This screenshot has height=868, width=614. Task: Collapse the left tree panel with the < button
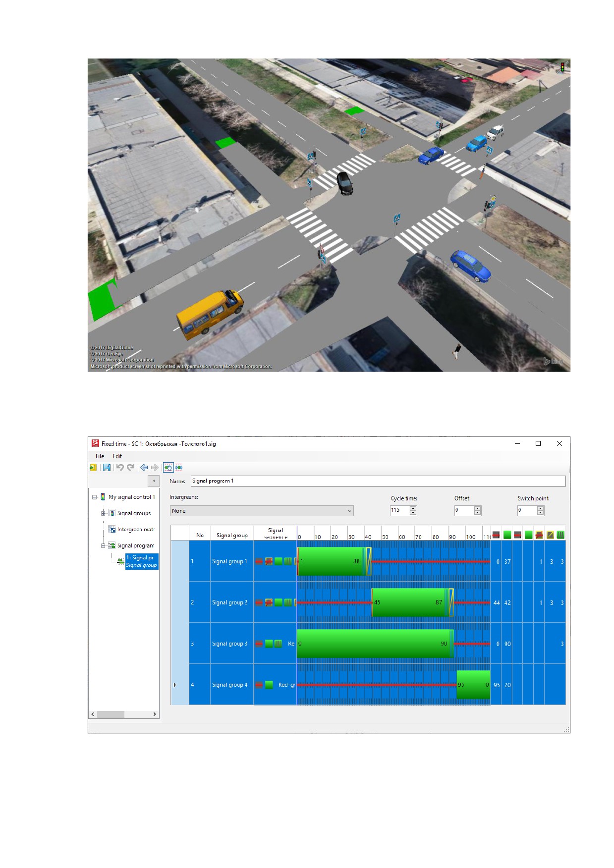point(154,481)
